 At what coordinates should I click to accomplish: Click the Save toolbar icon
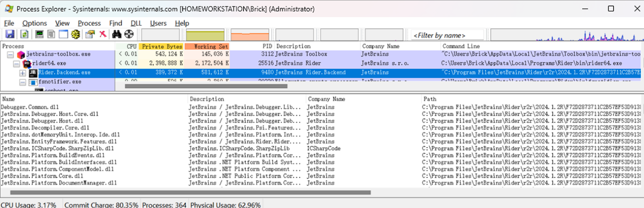coord(10,35)
